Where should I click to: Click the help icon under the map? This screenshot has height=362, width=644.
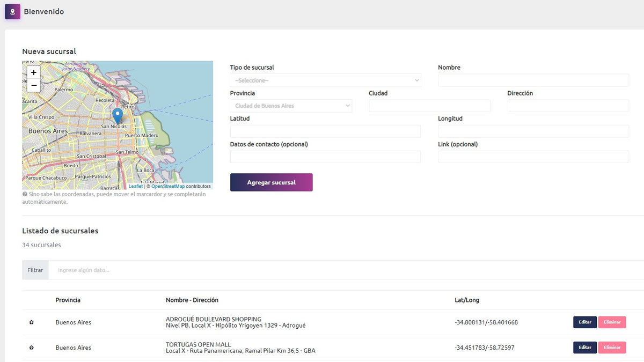tap(25, 194)
